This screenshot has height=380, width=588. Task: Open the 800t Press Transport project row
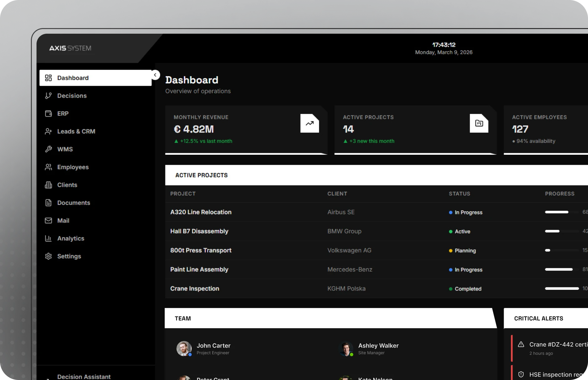201,250
